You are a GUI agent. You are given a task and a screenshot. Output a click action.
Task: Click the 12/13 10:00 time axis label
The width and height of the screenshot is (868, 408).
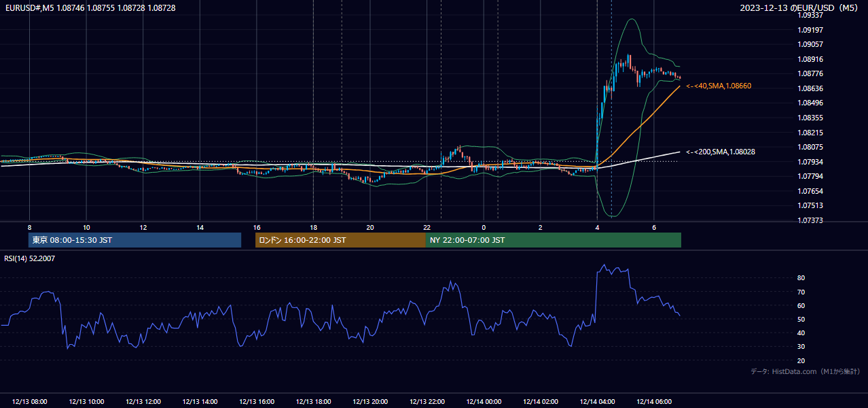click(86, 402)
